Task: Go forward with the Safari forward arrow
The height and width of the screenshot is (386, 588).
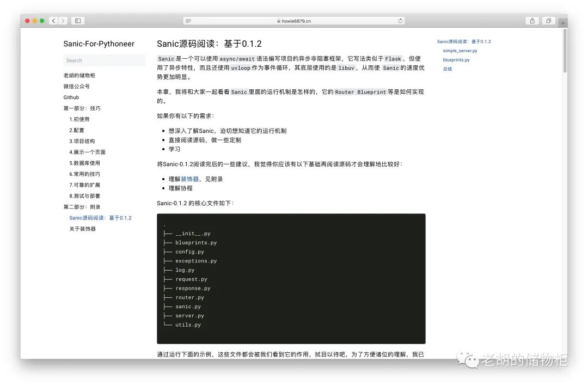Action: point(63,21)
